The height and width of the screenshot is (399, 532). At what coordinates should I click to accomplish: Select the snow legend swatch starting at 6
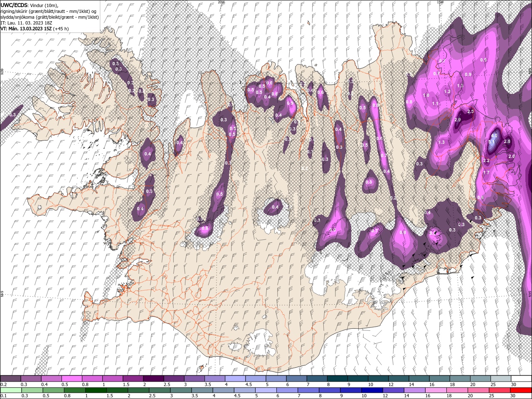tap(296, 379)
